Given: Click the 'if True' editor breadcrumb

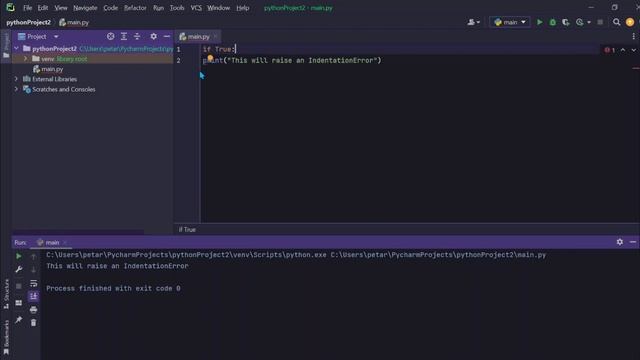Looking at the screenshot, I should click(187, 229).
